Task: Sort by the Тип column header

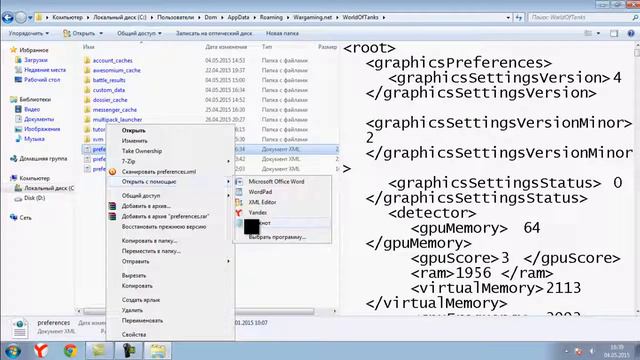Action: (267, 47)
